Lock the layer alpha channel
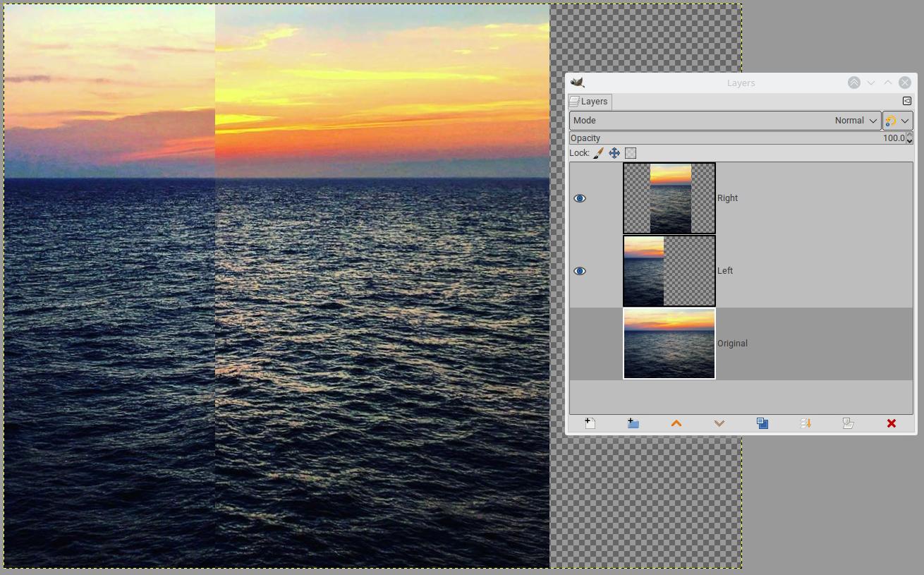This screenshot has height=575, width=924. pyautogui.click(x=631, y=153)
